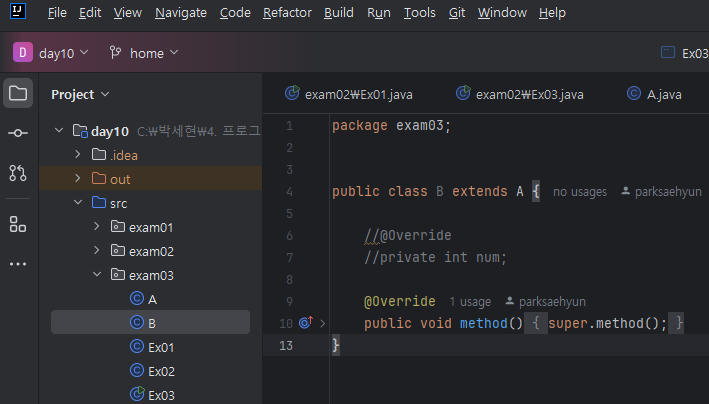Expand the .idea folder
Image resolution: width=709 pixels, height=404 pixels.
point(78,154)
